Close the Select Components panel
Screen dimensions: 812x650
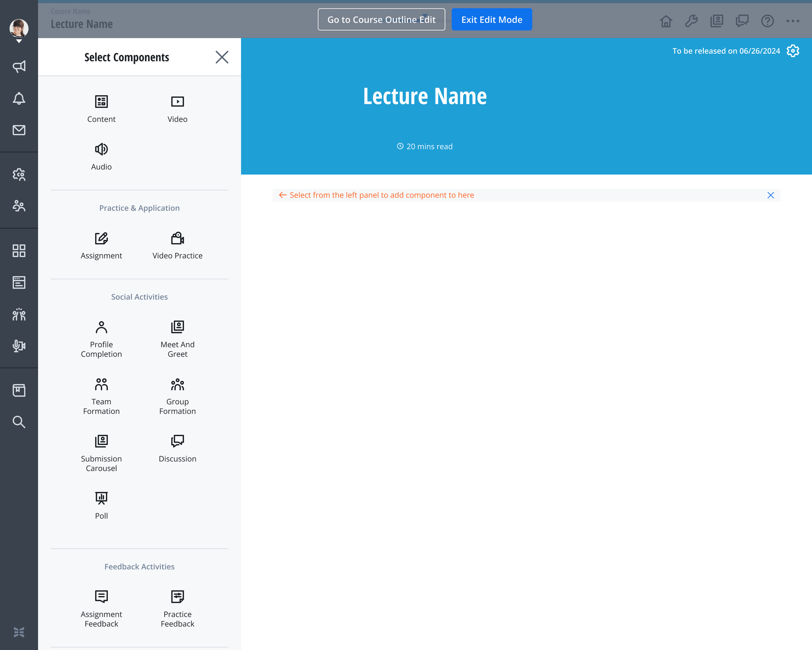click(222, 57)
